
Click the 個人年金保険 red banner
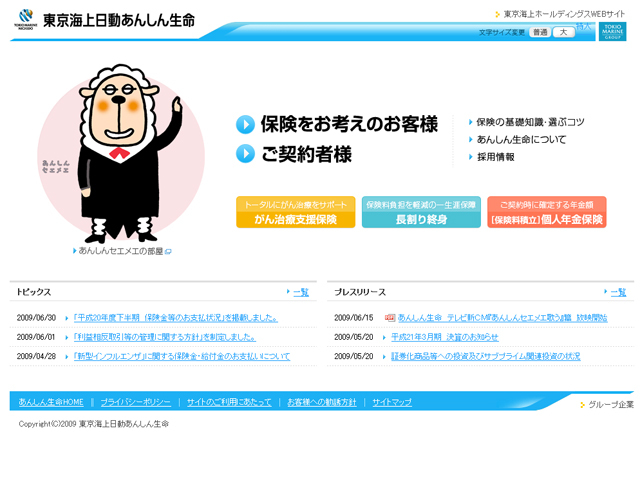(x=547, y=212)
